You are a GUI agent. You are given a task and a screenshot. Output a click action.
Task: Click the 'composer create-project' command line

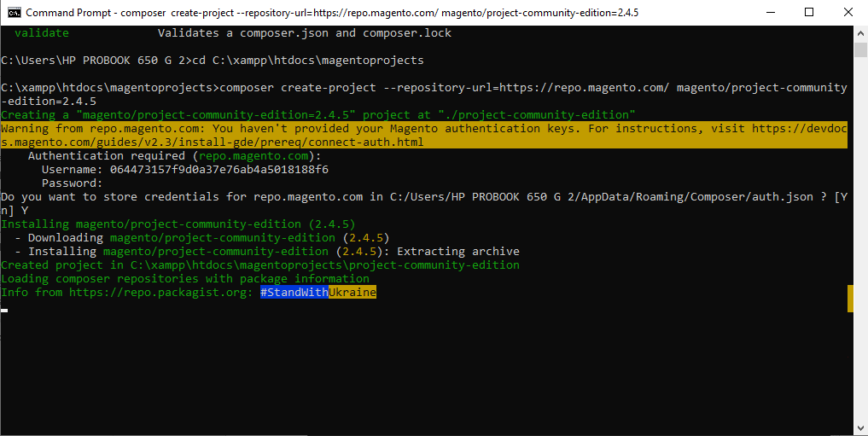pos(424,88)
